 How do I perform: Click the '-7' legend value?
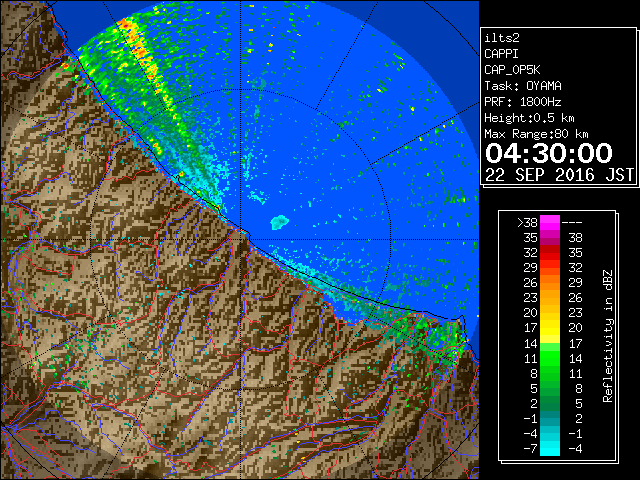point(530,449)
